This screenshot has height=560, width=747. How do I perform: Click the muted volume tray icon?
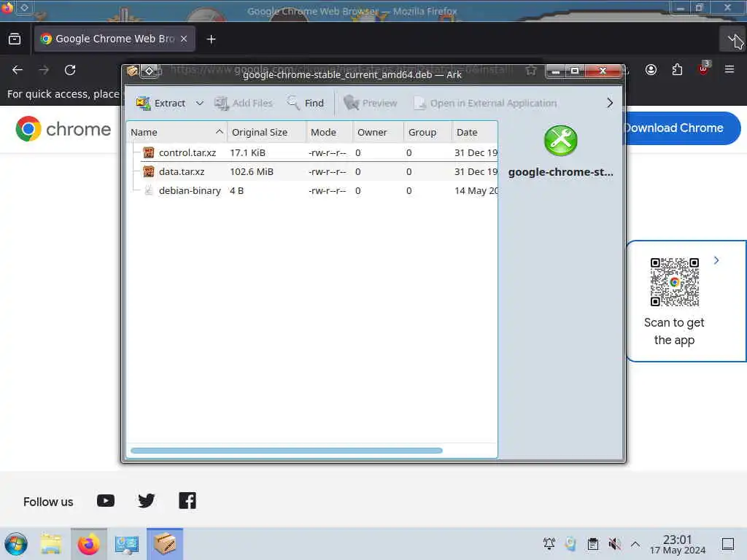point(614,544)
